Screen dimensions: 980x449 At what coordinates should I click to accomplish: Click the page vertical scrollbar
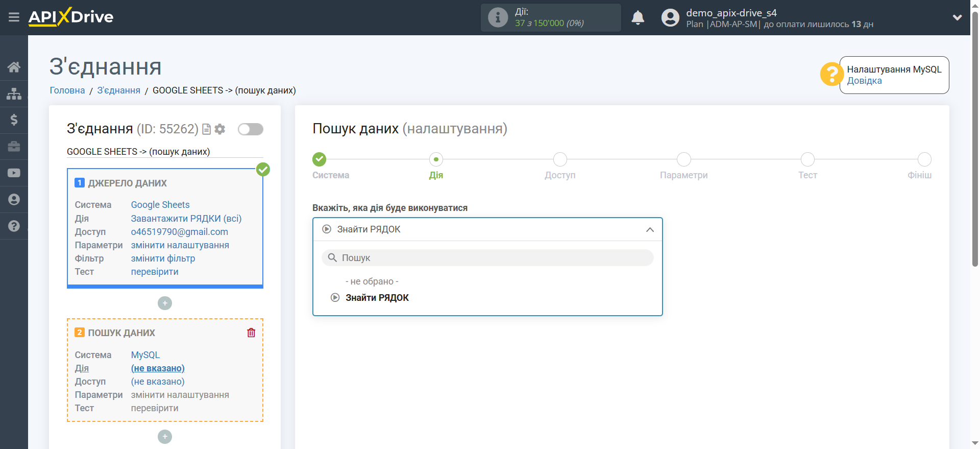[975, 138]
